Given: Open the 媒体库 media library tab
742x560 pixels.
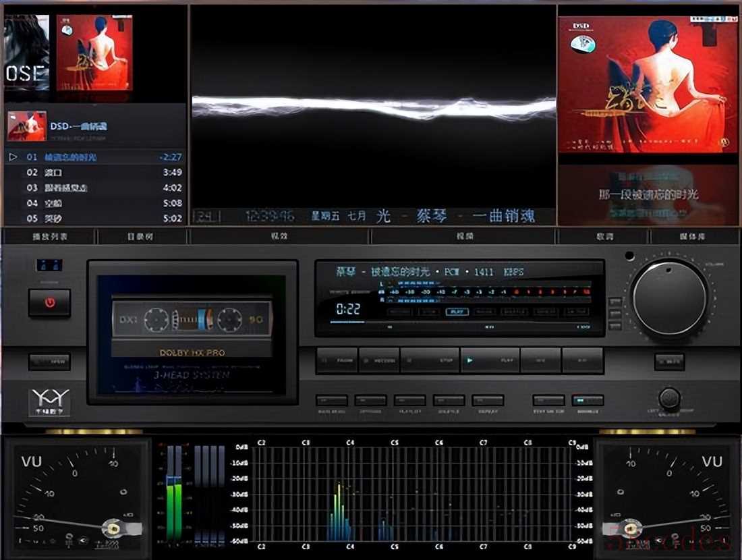Looking at the screenshot, I should (x=693, y=237).
